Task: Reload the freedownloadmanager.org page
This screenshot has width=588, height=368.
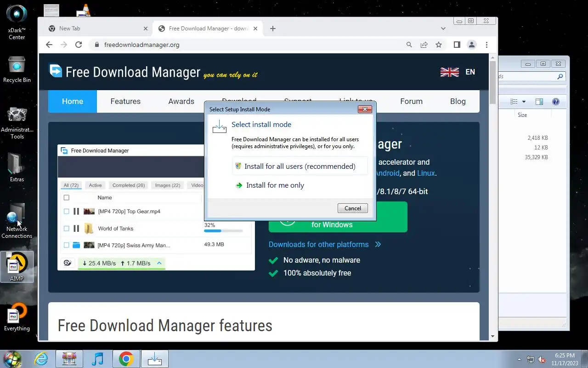Action: (x=79, y=45)
